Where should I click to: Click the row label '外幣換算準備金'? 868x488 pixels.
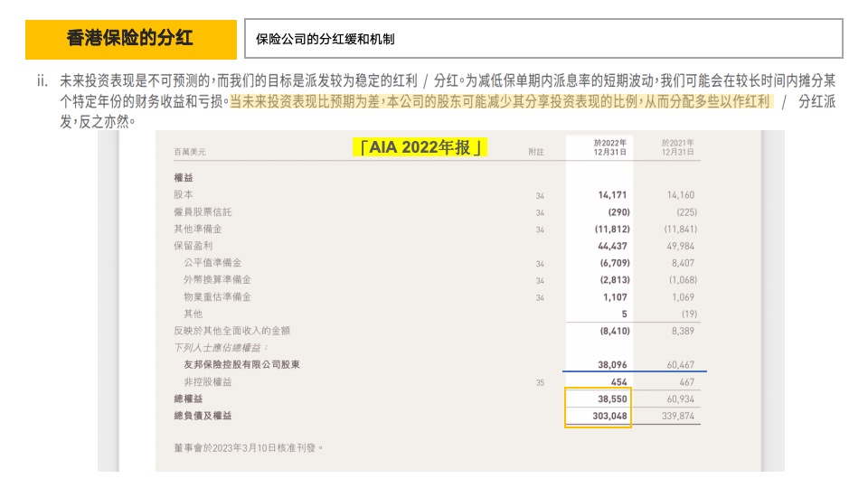click(x=217, y=279)
